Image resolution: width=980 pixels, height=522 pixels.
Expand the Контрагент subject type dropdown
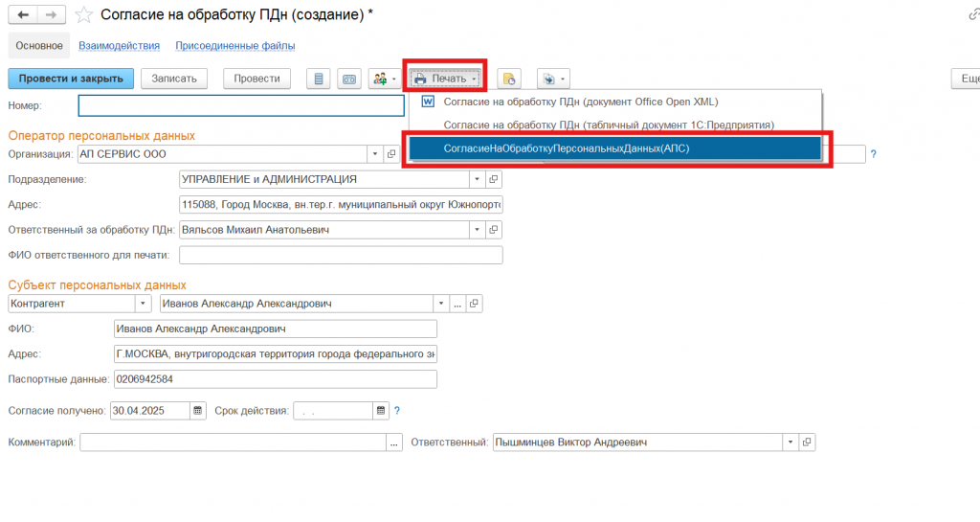(x=143, y=303)
